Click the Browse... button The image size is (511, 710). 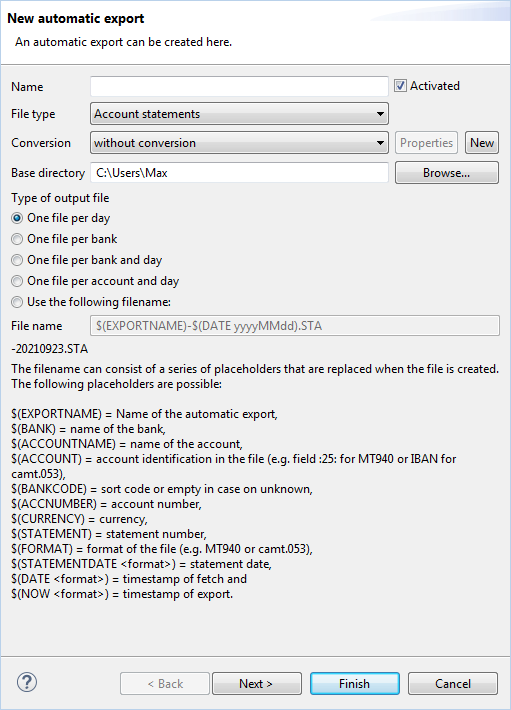click(447, 173)
